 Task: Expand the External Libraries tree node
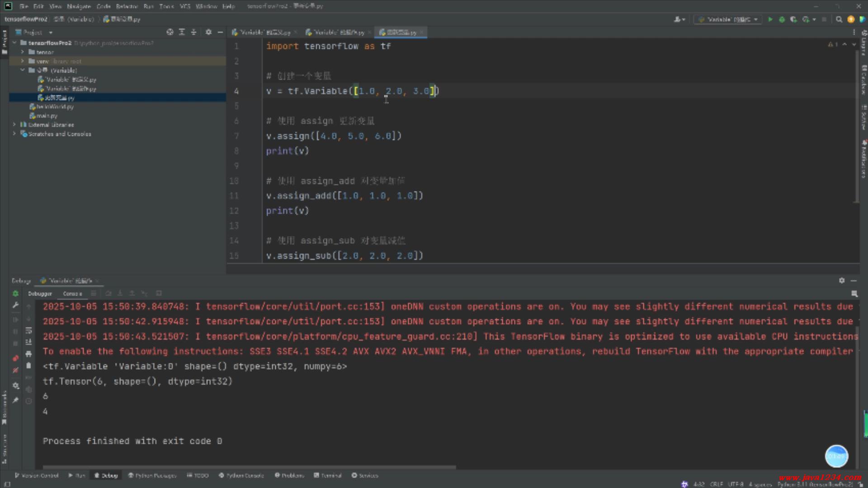(x=14, y=125)
